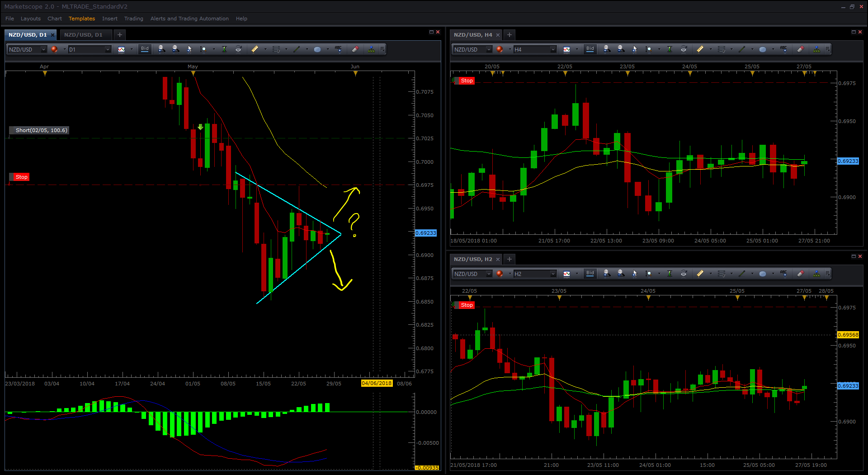Click the Stop label on H4 chart
The height and width of the screenshot is (475, 868).
(467, 81)
